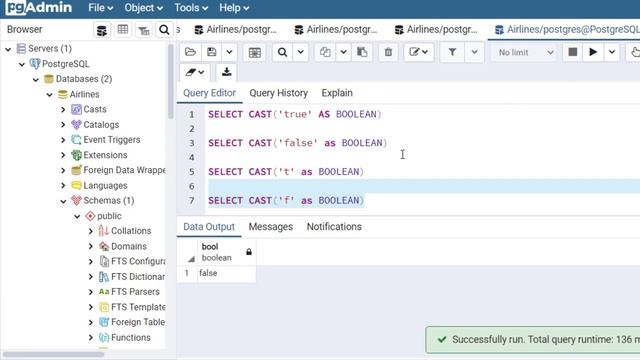640x360 pixels.
Task: Open the Find options dropdown arrow
Action: tap(301, 52)
